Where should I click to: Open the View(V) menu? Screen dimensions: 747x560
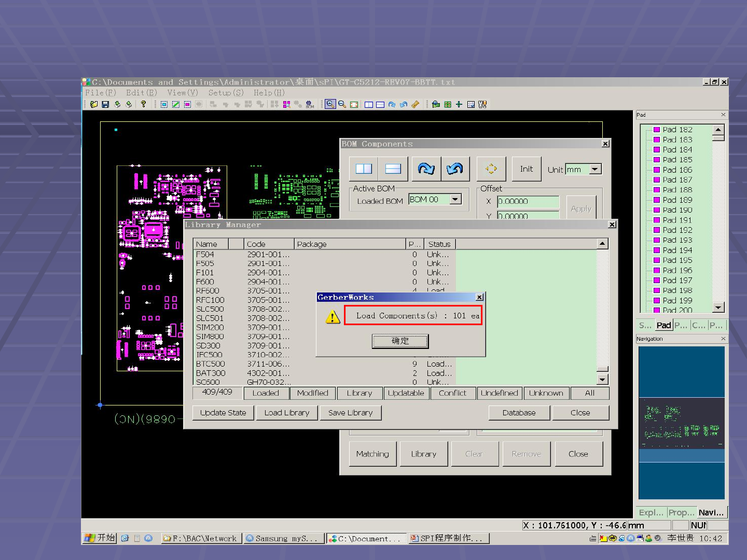click(x=182, y=93)
